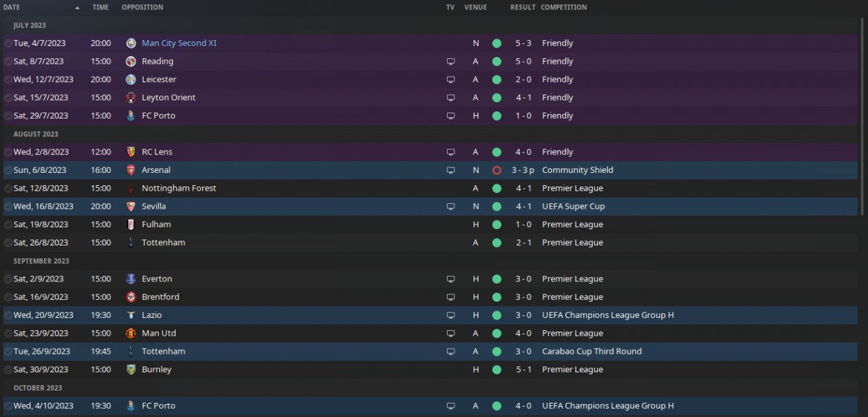Click the TV icon on Sevilla row
The height and width of the screenshot is (417, 868).
pyautogui.click(x=450, y=207)
